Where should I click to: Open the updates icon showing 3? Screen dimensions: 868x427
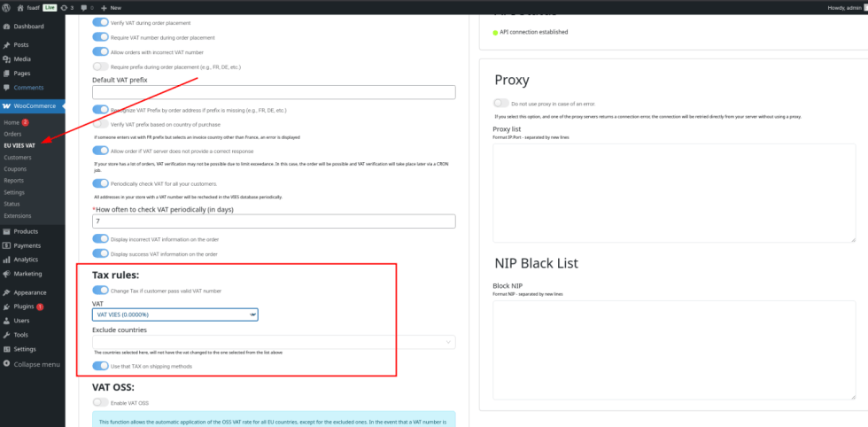64,8
